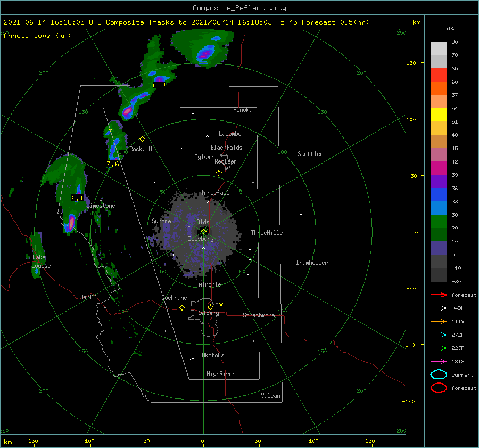Select the magenta 18TS track arrow
This screenshot has width=479, height=448.
pyautogui.click(x=439, y=362)
